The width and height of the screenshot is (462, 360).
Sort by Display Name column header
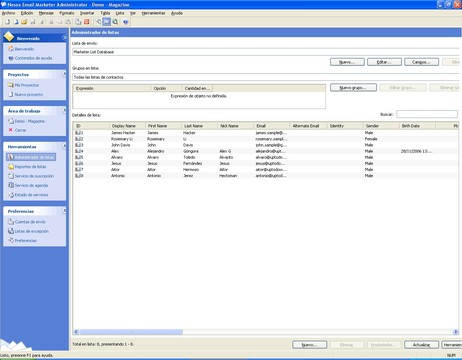pyautogui.click(x=128, y=126)
